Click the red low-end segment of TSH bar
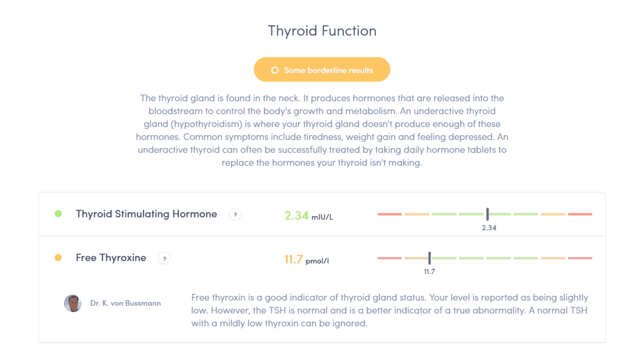The image size is (644, 360). pyautogui.click(x=390, y=214)
